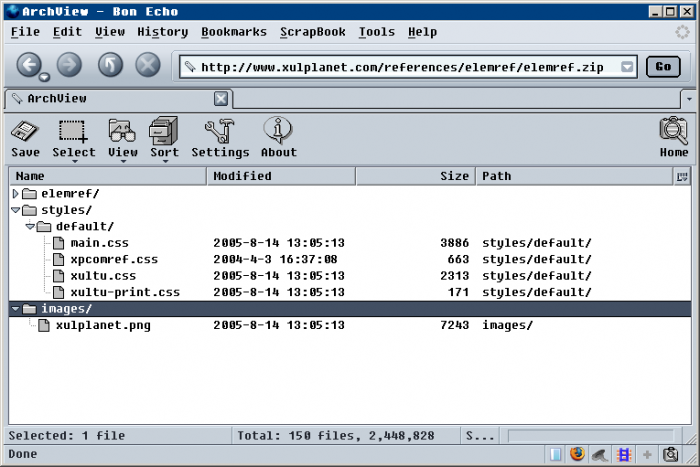Click the site icon in the URL bar
700x467 pixels.
click(x=191, y=67)
